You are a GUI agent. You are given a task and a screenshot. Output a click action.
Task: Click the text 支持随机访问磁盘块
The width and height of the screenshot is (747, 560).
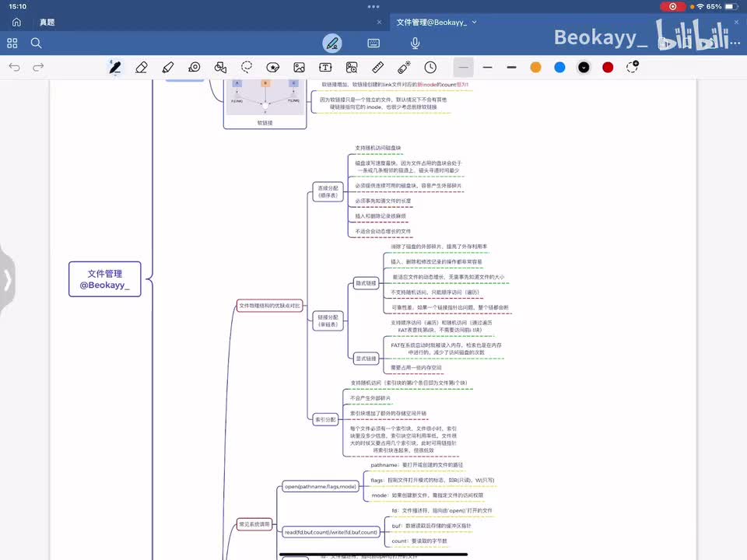point(378,148)
